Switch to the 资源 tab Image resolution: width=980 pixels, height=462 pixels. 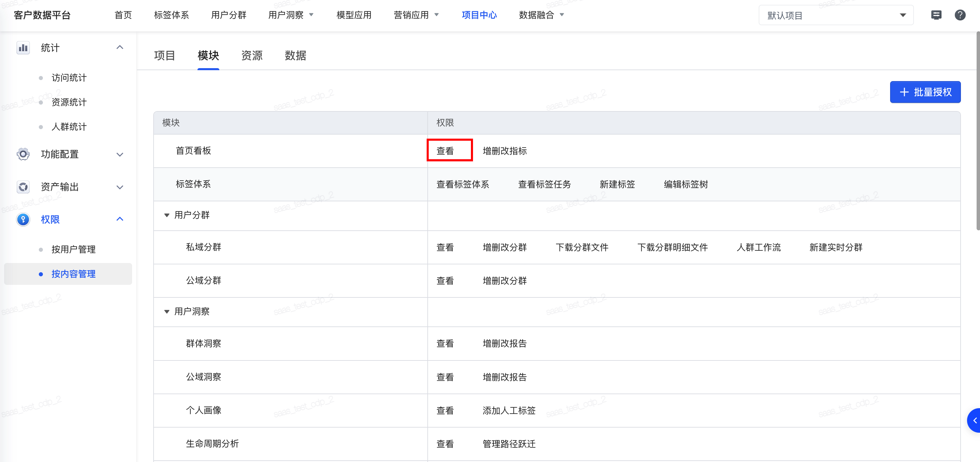(x=252, y=56)
